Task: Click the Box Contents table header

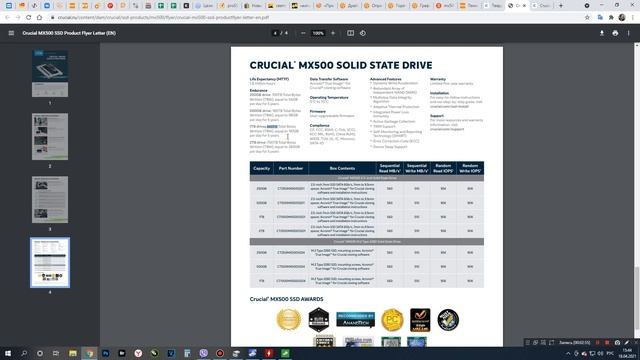Action: 342,168
